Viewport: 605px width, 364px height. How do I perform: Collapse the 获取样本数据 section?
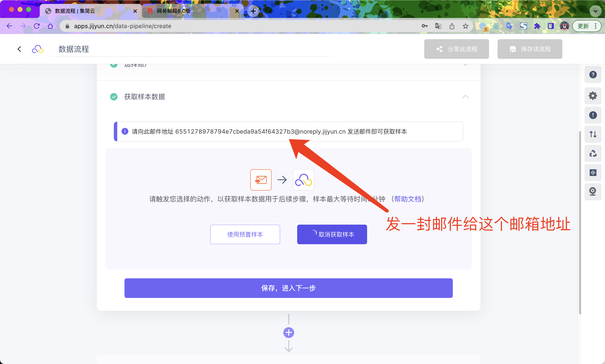pos(465,97)
